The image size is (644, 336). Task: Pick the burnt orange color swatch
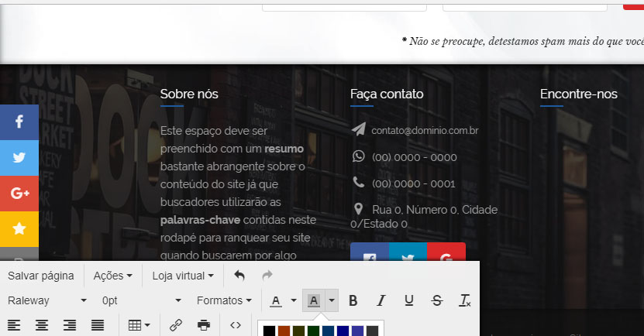(284, 331)
